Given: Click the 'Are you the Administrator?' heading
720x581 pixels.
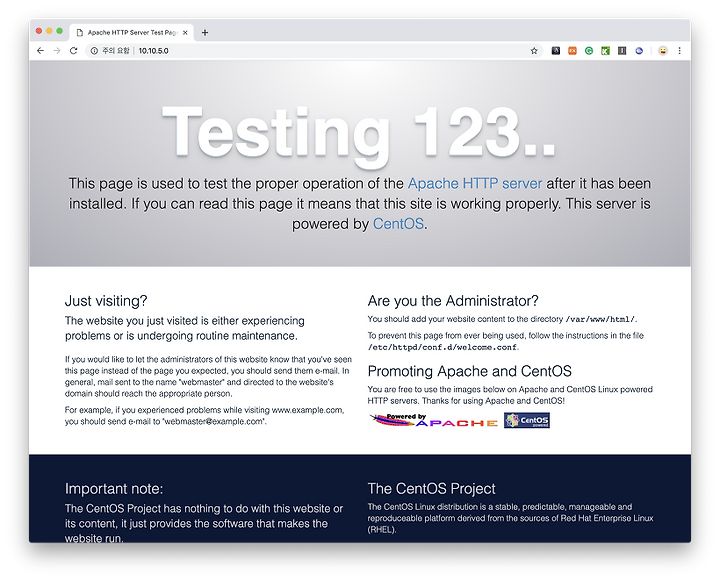Looking at the screenshot, I should [453, 301].
